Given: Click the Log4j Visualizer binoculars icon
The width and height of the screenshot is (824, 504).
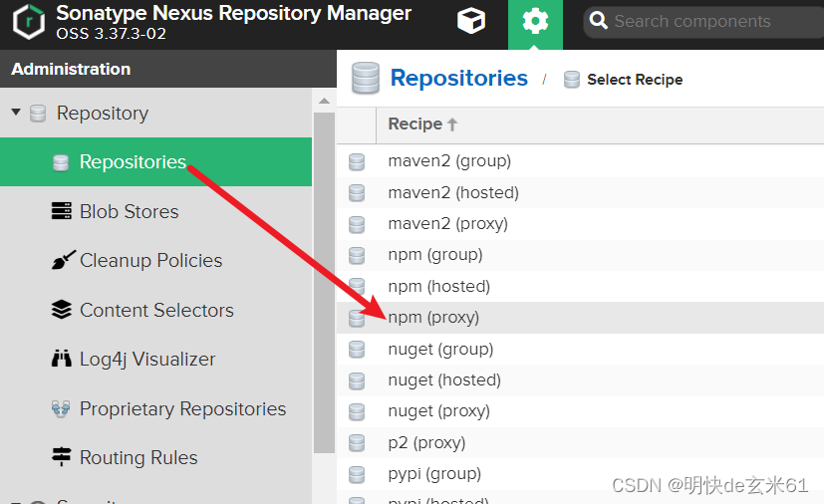Looking at the screenshot, I should tap(62, 359).
